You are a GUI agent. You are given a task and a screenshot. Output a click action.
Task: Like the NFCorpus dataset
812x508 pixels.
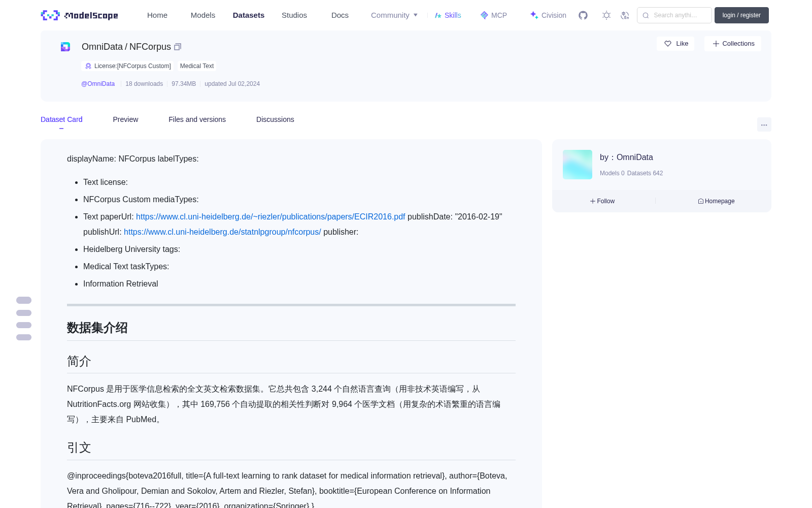675,44
